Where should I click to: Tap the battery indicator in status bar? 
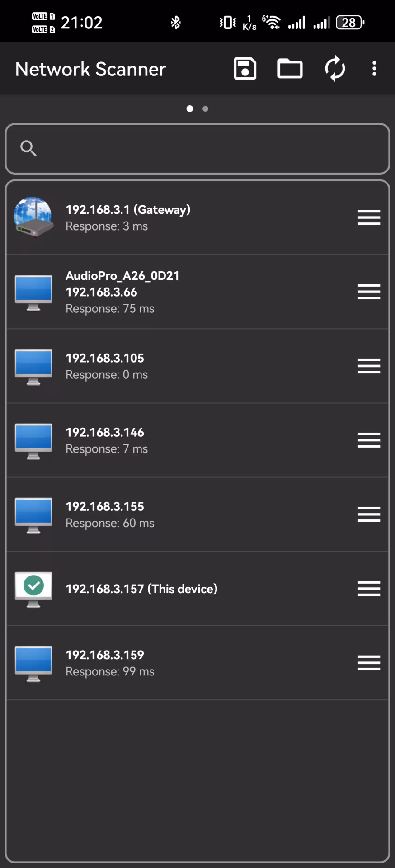pyautogui.click(x=350, y=22)
